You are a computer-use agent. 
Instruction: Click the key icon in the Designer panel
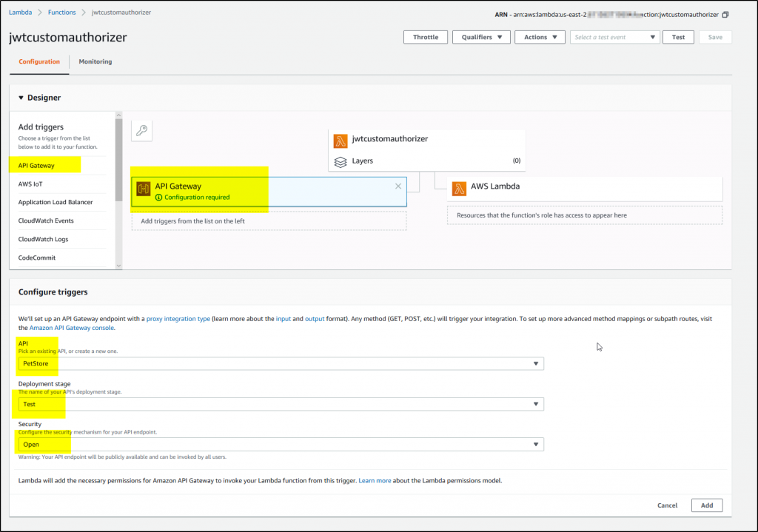coord(141,130)
